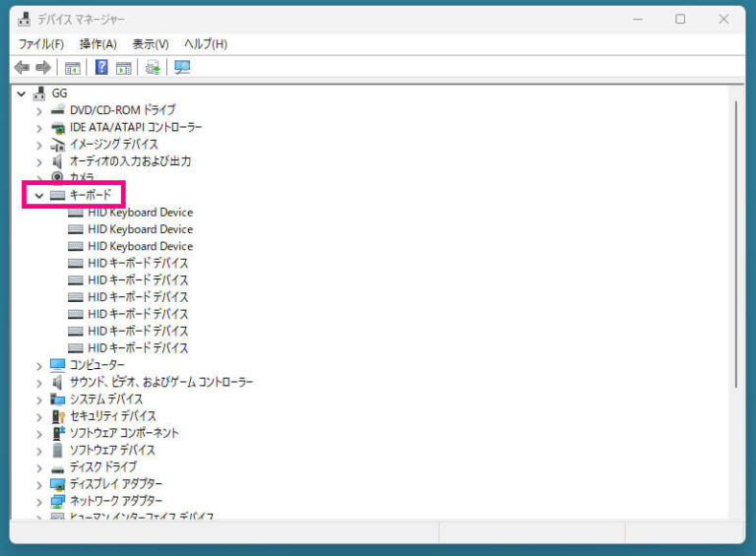Select the ディスプレイ アダプター label
The height and width of the screenshot is (556, 756).
click(116, 484)
